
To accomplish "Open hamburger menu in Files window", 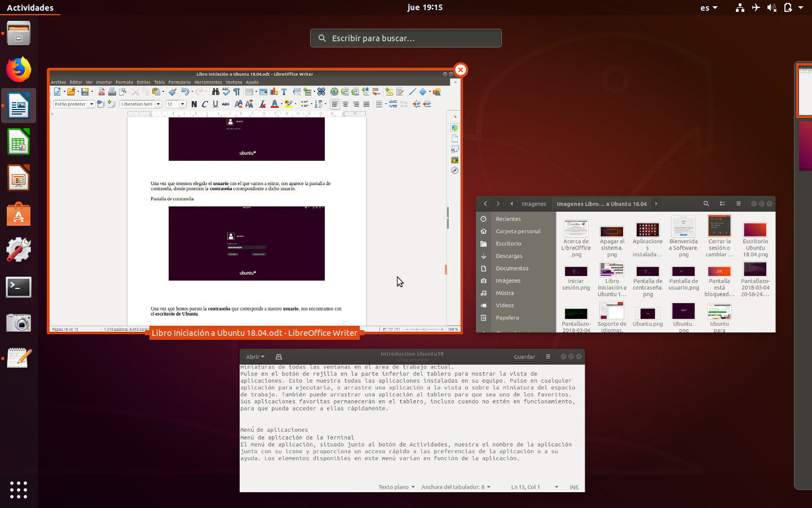I will tap(738, 204).
